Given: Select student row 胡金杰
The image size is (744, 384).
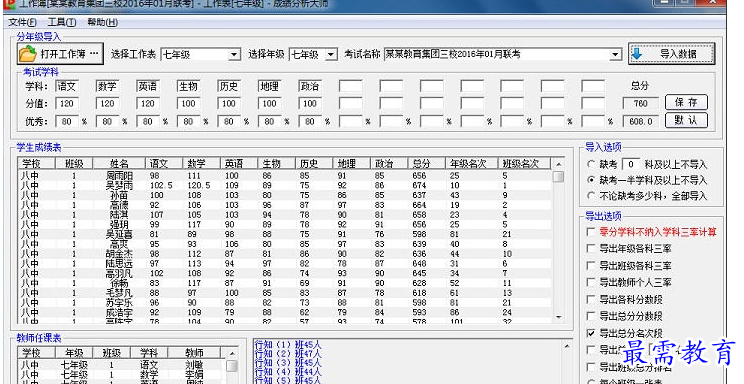Looking at the screenshot, I should (x=285, y=254).
